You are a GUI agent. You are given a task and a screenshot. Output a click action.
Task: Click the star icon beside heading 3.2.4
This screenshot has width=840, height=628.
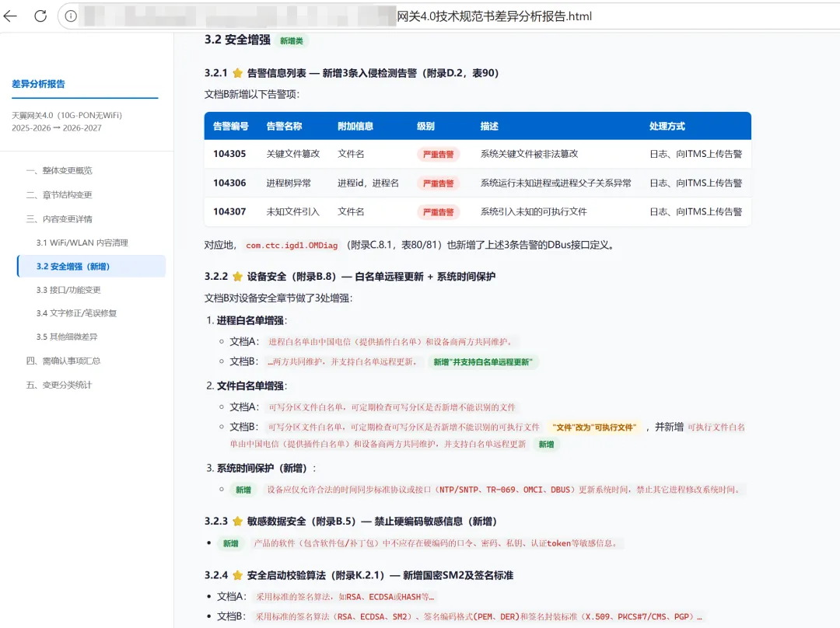coord(237,575)
